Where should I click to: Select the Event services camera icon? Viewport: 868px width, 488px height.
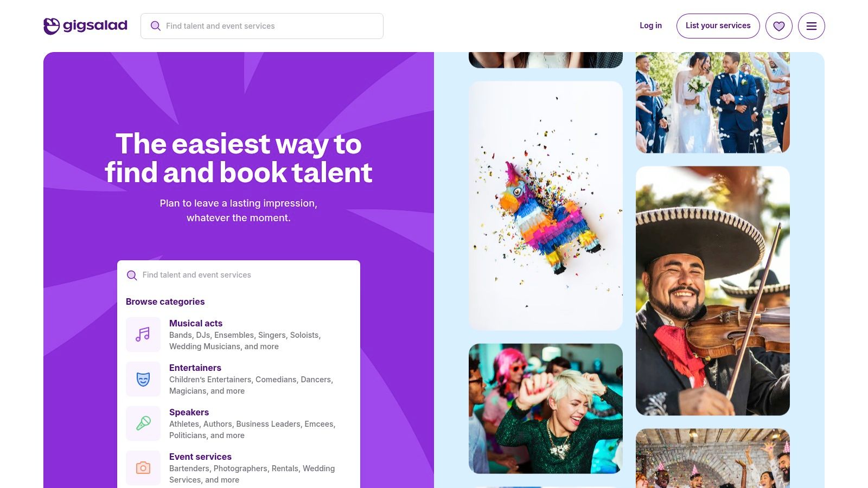[143, 468]
